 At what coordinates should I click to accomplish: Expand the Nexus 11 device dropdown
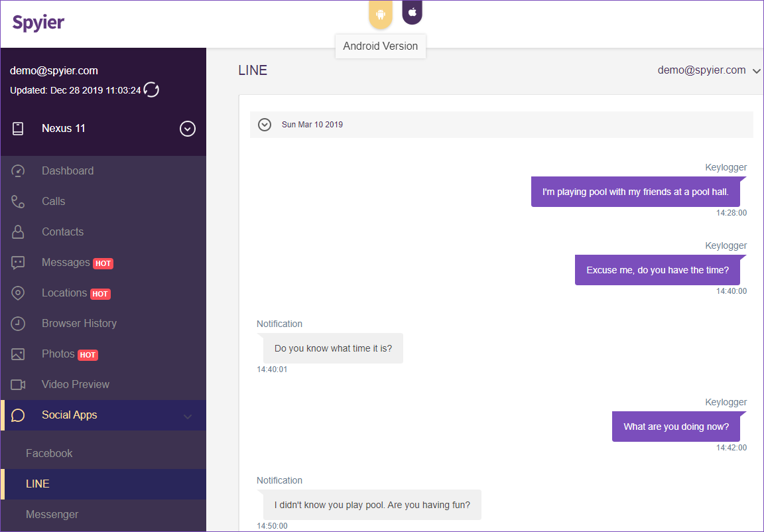coord(188,129)
